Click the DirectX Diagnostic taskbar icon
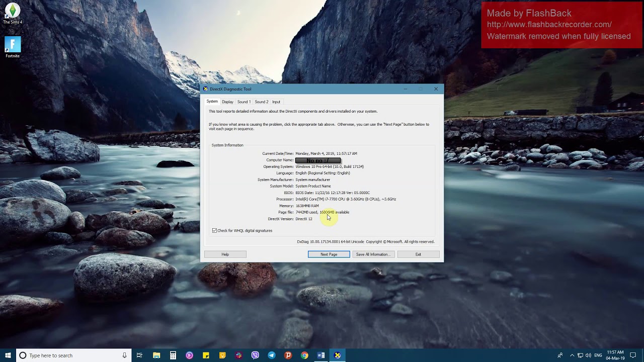This screenshot has width=644, height=362. [338, 355]
